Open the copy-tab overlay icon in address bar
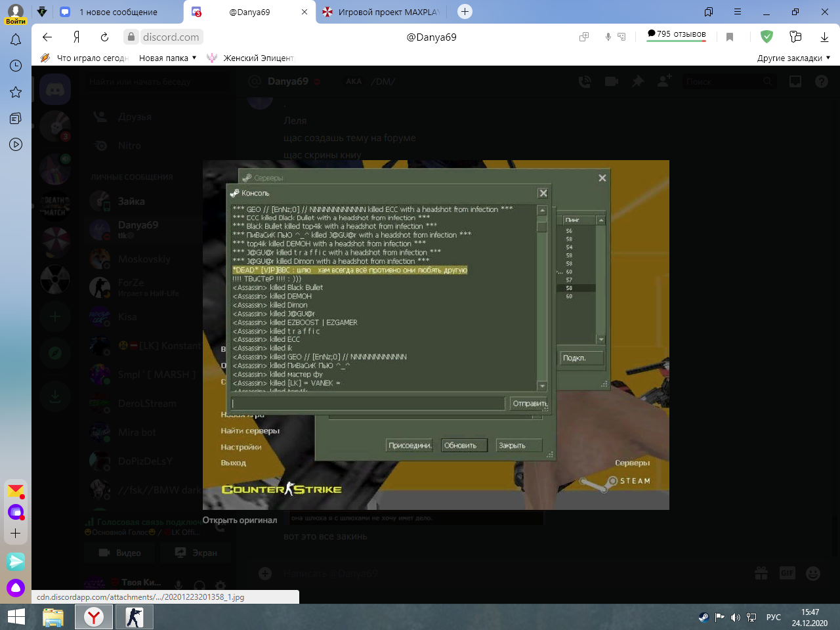 pos(584,37)
